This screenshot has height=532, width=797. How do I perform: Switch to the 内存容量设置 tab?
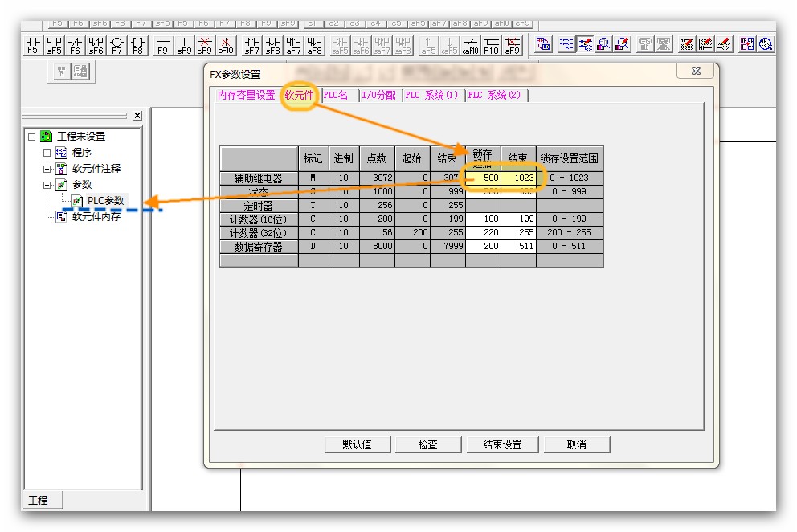coord(246,95)
